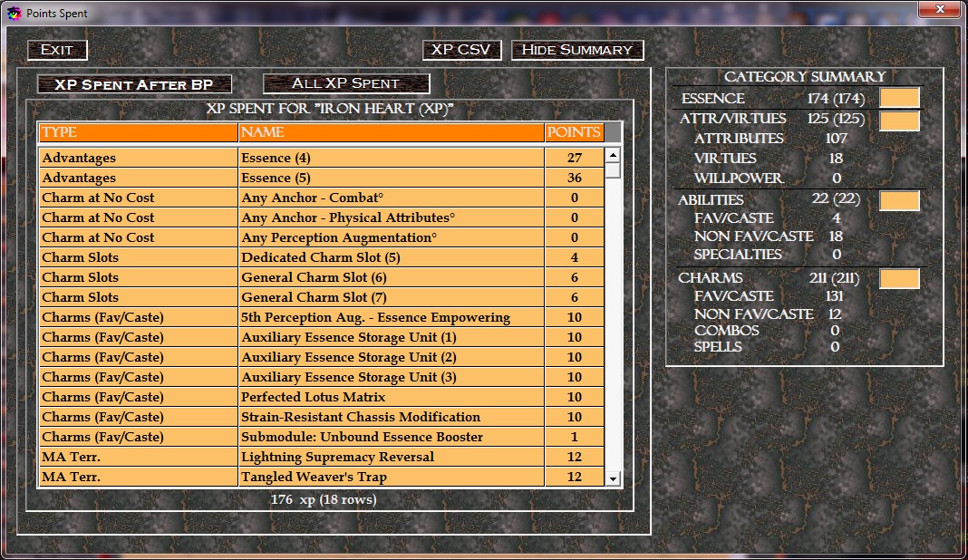Close the Points Spent window
The image size is (968, 560).
point(940,9)
